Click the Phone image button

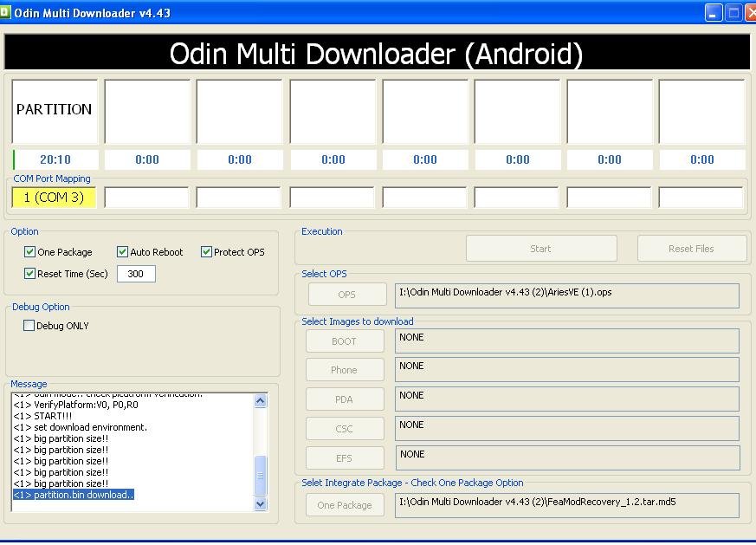coord(345,370)
